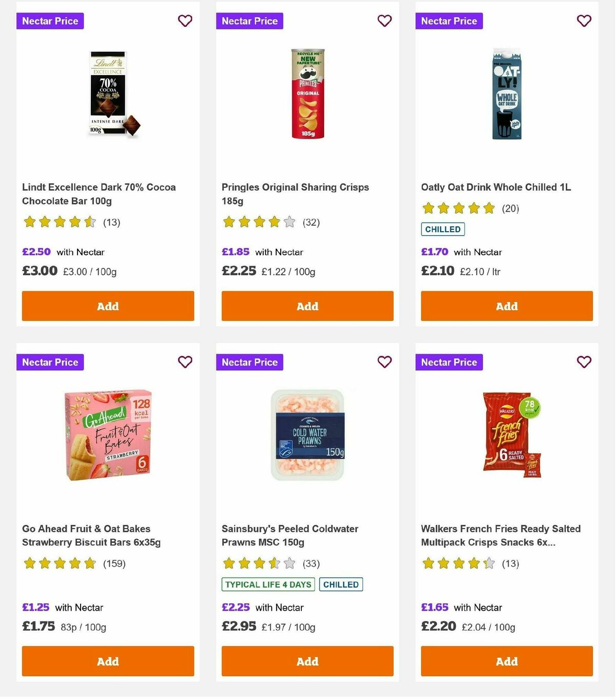Favourite Sainsbury's Peeled Coldwater Prawns
The height and width of the screenshot is (699, 616).
384,362
